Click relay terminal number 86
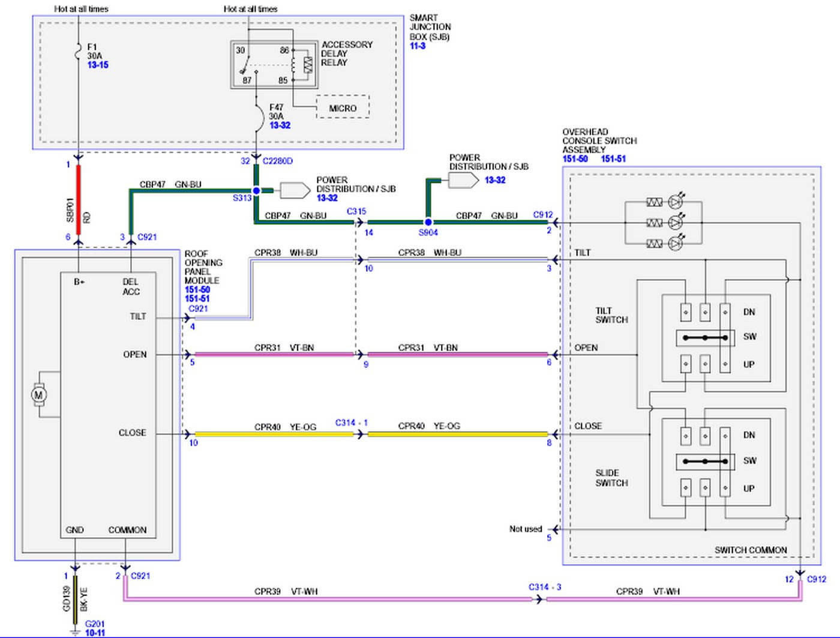The width and height of the screenshot is (840, 638). [x=284, y=50]
